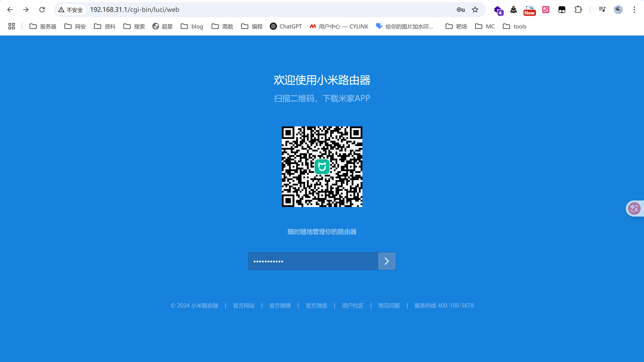
Task: Open saved passwords key icon in address bar
Action: coord(461,9)
